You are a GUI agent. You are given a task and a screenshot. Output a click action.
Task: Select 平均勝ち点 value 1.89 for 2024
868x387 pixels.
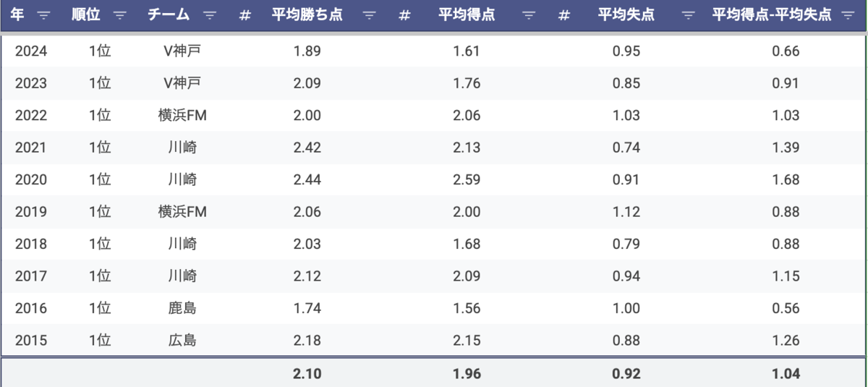click(x=307, y=51)
